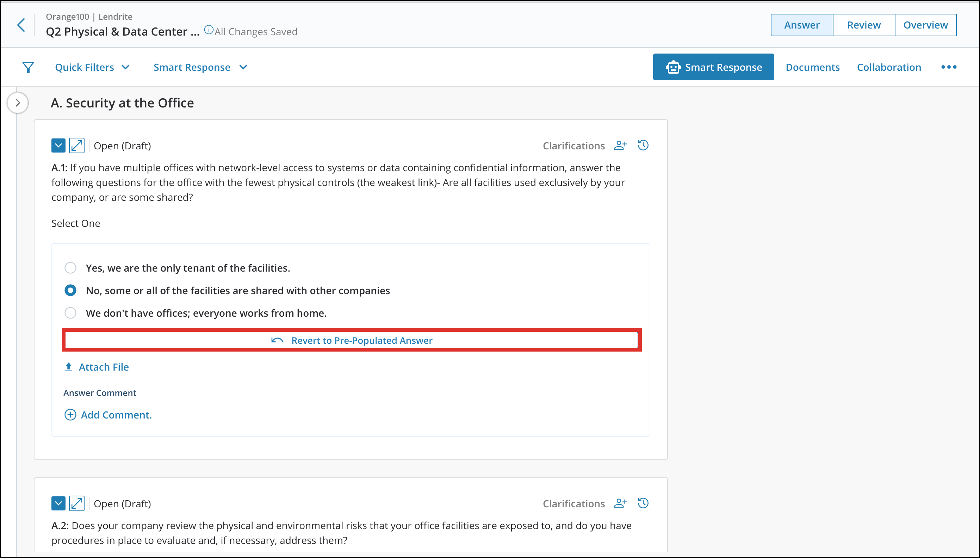Select 'No, some or all facilities shared' option
The image size is (980, 558).
[x=70, y=291]
